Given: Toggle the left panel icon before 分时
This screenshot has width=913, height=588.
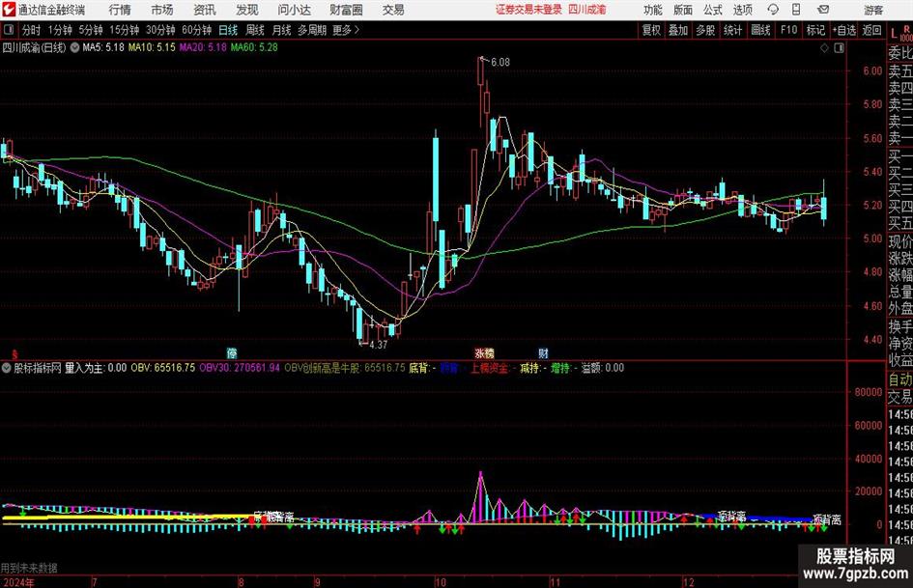Looking at the screenshot, I should [x=9, y=30].
